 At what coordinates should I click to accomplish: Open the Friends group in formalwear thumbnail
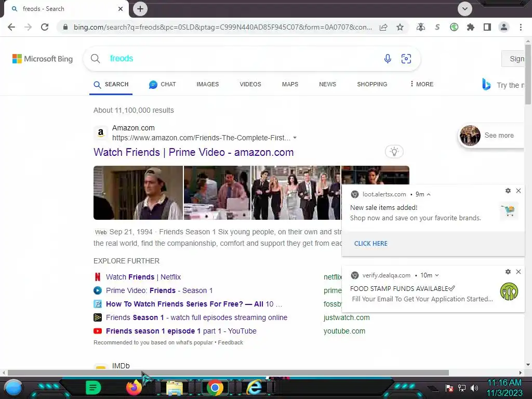[296, 193]
